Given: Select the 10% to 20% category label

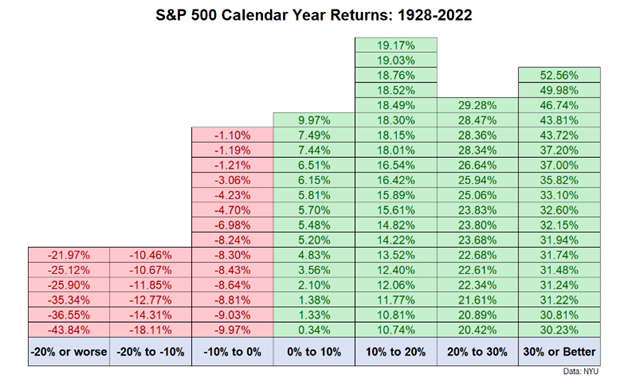Looking at the screenshot, I should tap(396, 352).
